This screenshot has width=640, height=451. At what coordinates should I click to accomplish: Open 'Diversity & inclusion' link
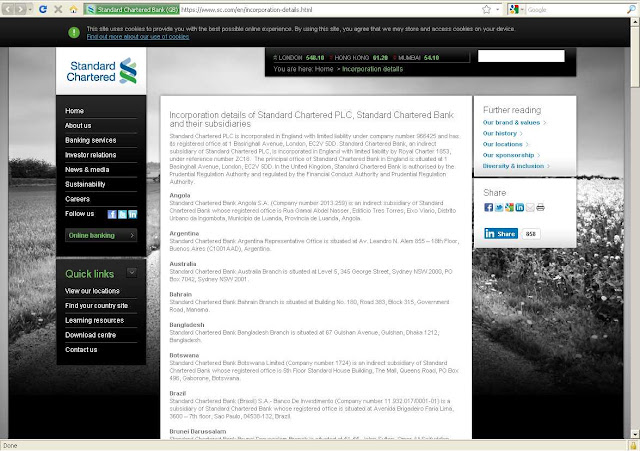513,166
